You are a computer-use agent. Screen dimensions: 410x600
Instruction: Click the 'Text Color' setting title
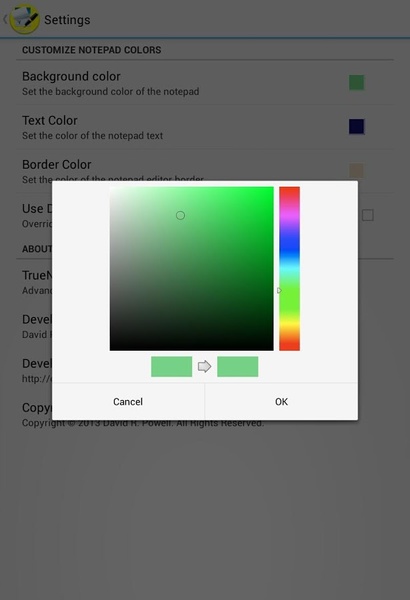click(50, 120)
